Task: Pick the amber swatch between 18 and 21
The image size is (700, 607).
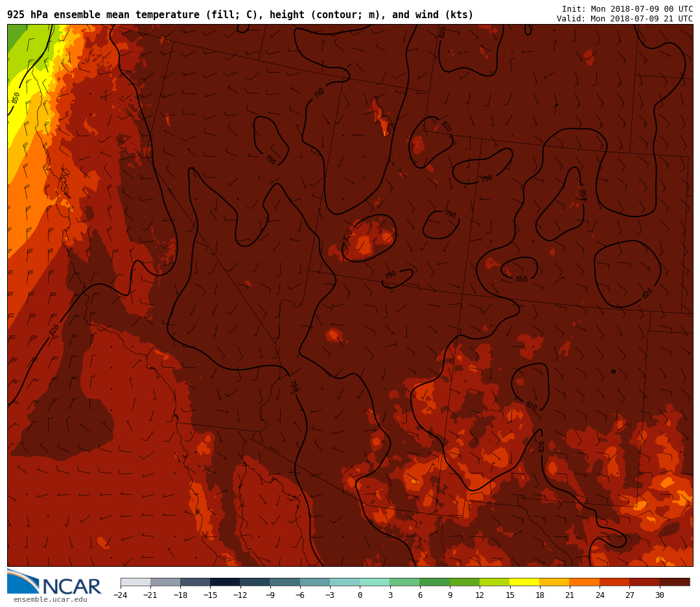Action: [x=554, y=582]
